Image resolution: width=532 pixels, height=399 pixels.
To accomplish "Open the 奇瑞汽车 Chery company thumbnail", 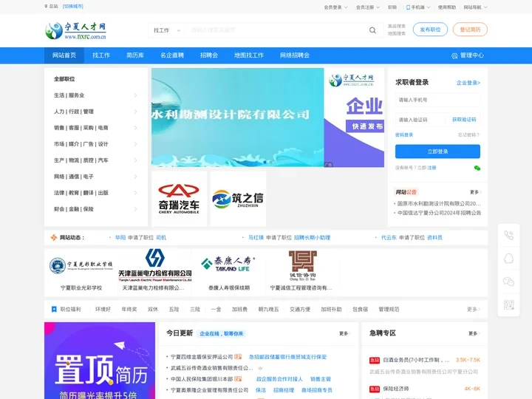I will [179, 199].
